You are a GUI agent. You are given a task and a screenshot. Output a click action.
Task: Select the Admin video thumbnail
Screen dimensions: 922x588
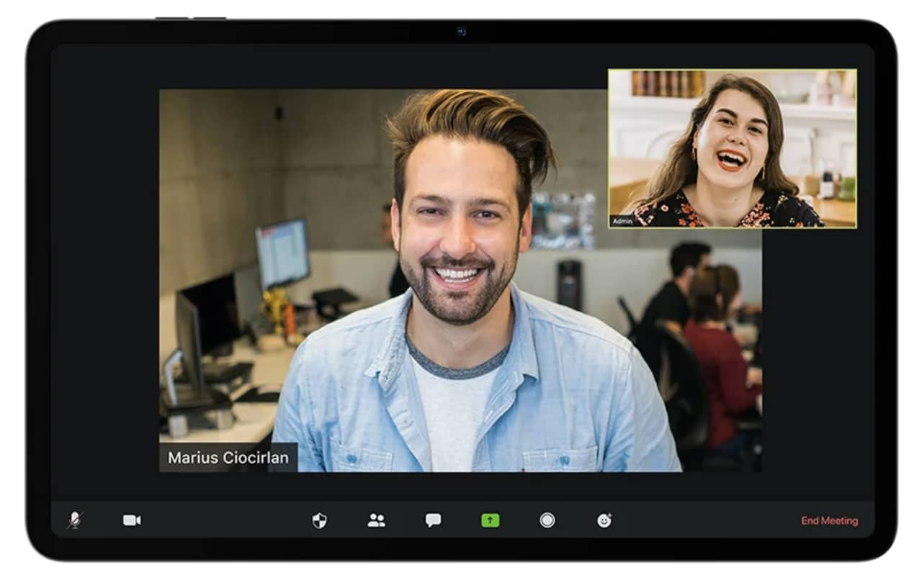pos(732,148)
